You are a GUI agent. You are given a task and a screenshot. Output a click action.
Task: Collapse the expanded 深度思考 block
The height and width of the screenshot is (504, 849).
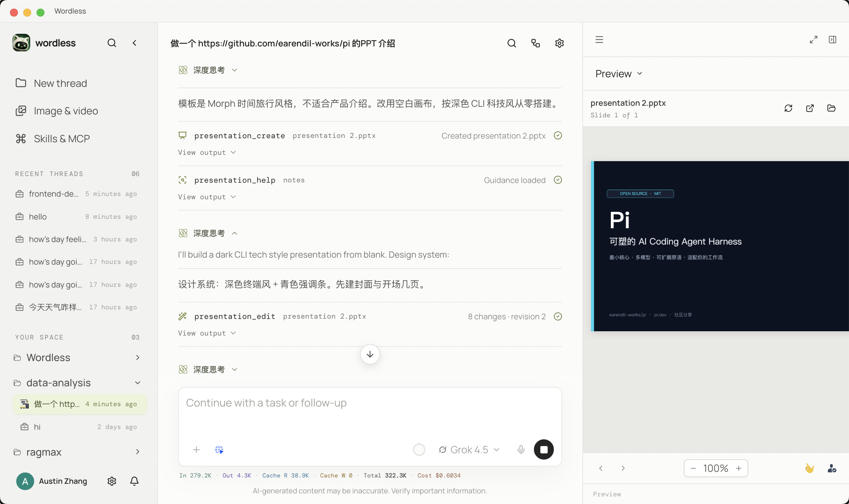208,233
